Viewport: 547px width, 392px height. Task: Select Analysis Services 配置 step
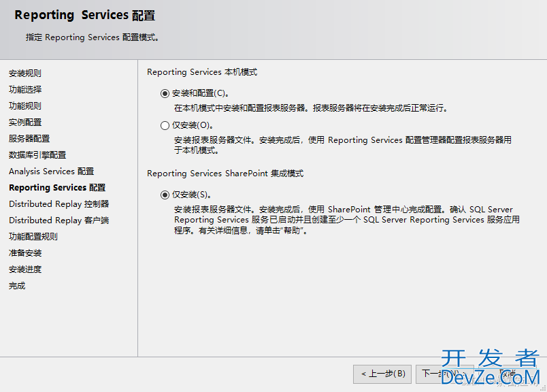click(x=52, y=171)
